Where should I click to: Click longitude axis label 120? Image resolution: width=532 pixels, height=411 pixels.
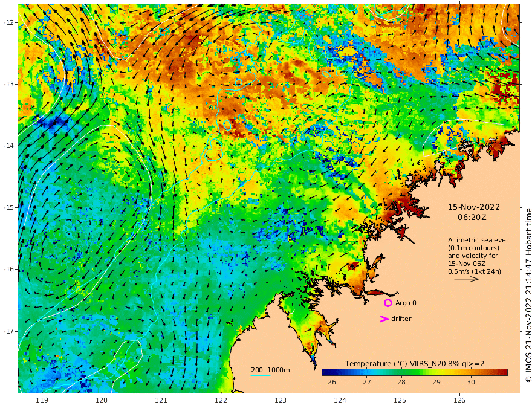102,400
